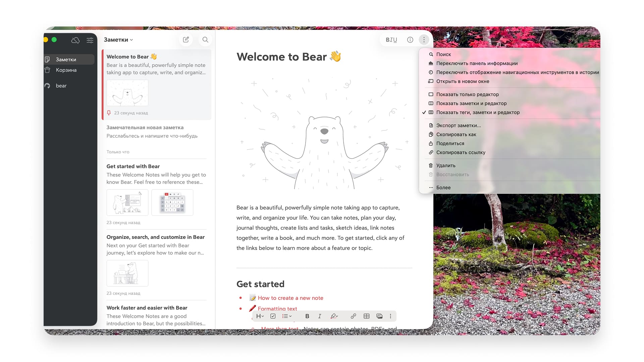Select the highlighter tool in the editor toolbar
This screenshot has height=362, width=644.
pos(334,316)
